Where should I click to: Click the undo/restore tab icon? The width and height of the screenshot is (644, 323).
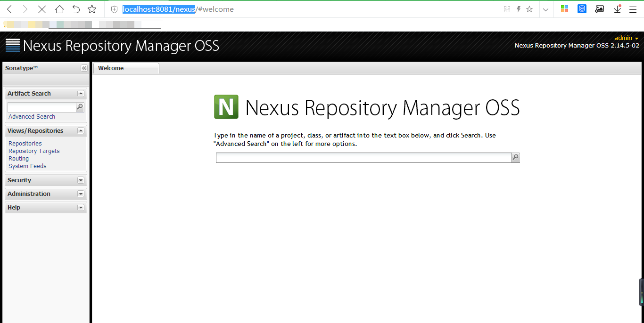[76, 9]
